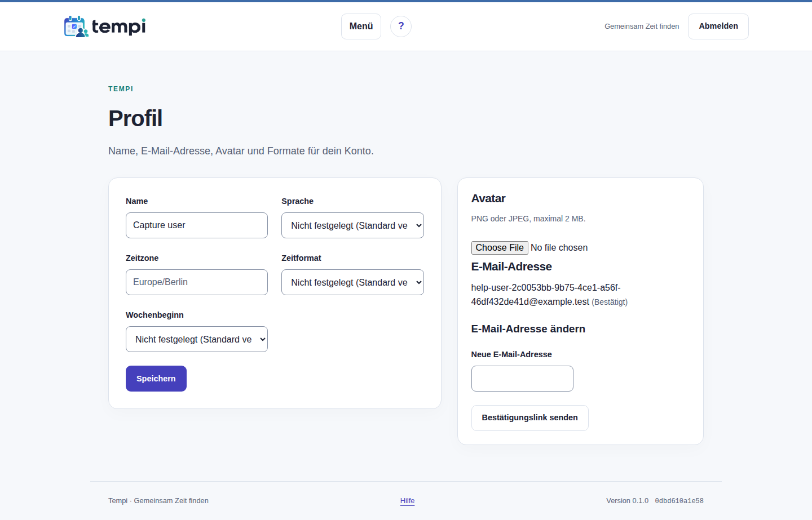Open the Sprache dropdown

352,225
